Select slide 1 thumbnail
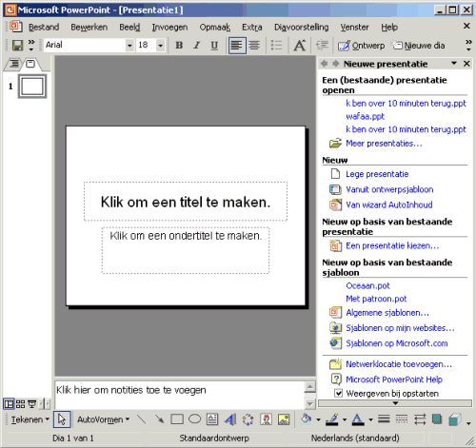 pyautogui.click(x=32, y=87)
